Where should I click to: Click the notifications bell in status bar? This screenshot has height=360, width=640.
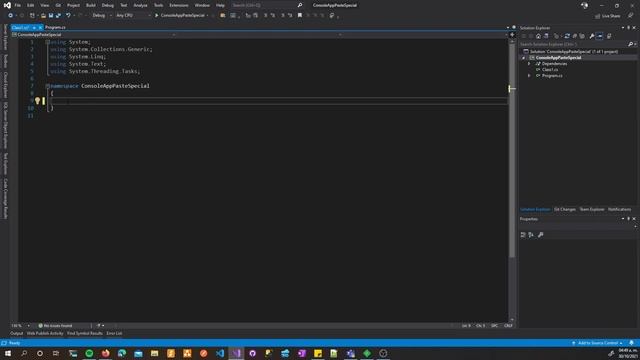(631, 343)
